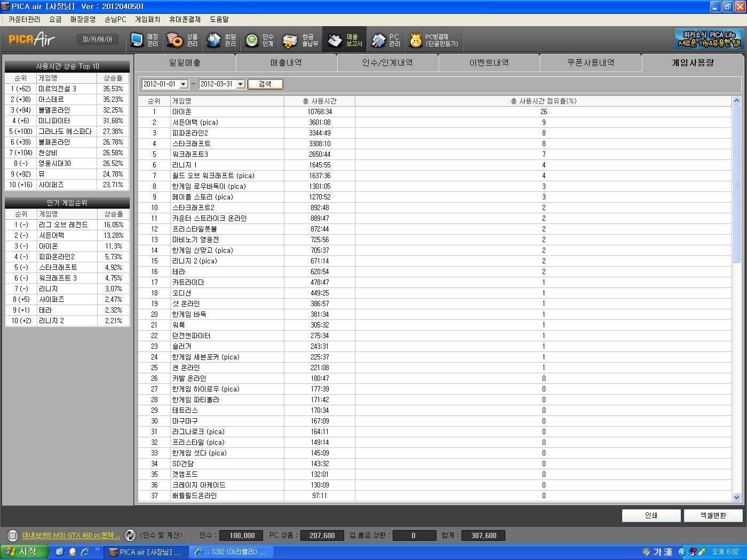This screenshot has width=747, height=560.
Task: Switch to the 매출내역 tab
Action: point(287,62)
